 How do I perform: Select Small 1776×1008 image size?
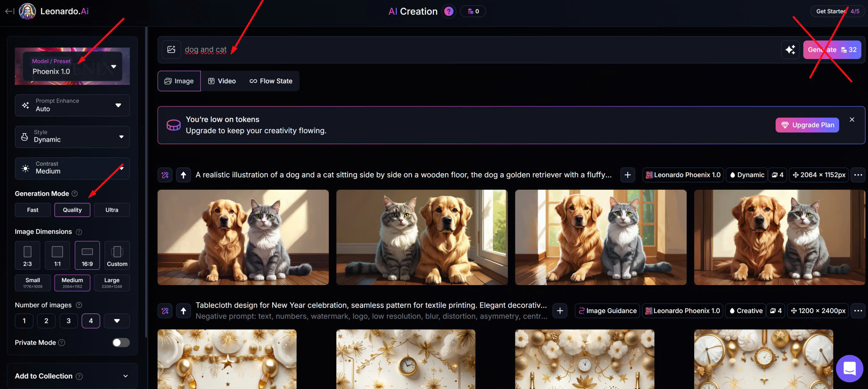[x=33, y=283]
